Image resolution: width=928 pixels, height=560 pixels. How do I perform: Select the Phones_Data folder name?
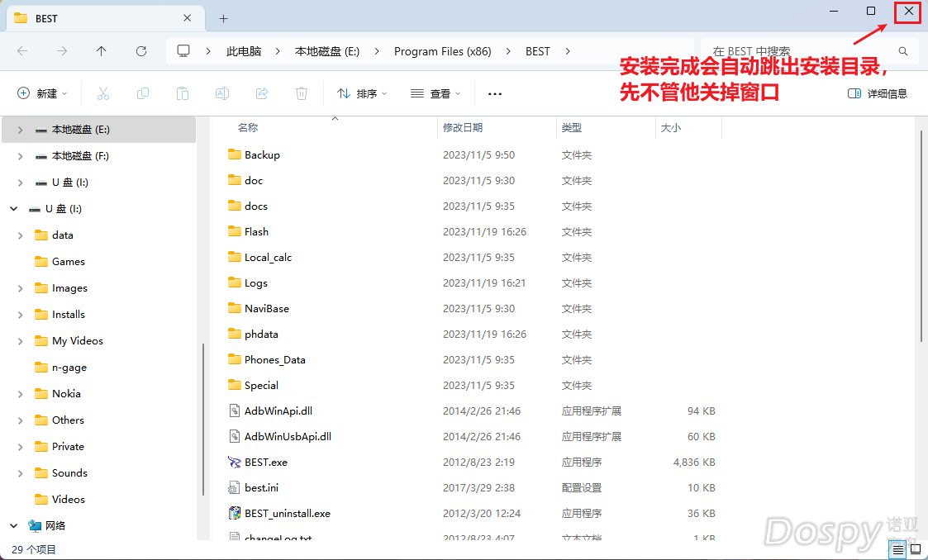coord(275,359)
